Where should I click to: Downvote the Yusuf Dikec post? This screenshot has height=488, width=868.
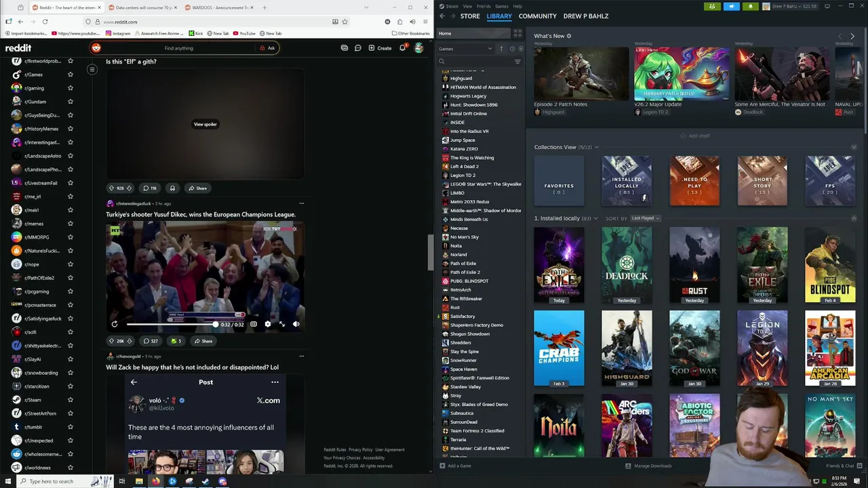pyautogui.click(x=130, y=341)
